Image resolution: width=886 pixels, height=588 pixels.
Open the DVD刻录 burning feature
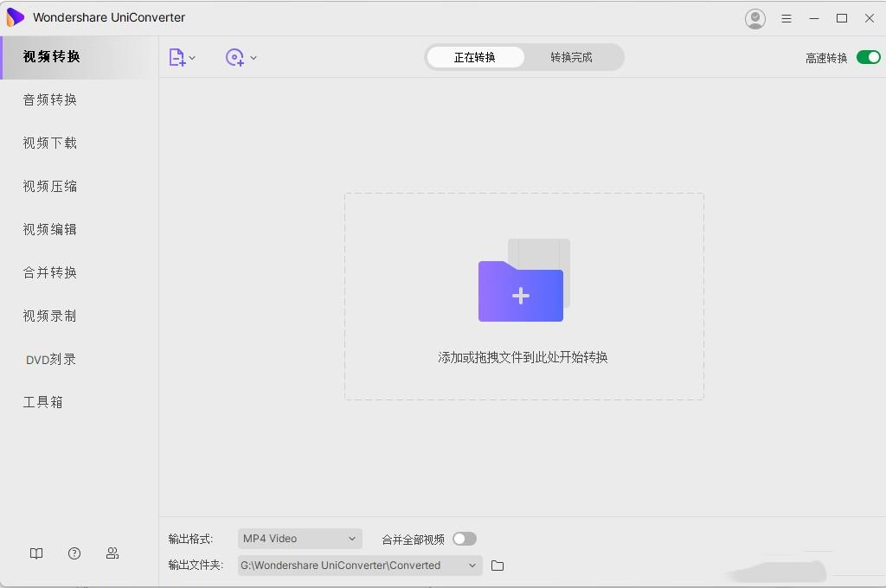(x=50, y=359)
